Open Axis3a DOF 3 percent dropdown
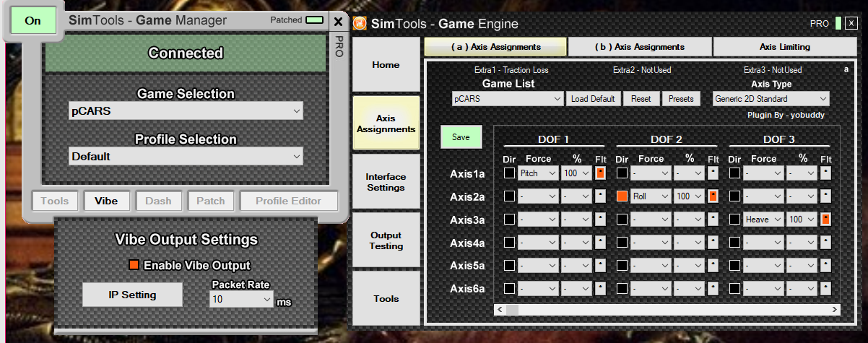The width and height of the screenshot is (868, 343). tap(802, 219)
